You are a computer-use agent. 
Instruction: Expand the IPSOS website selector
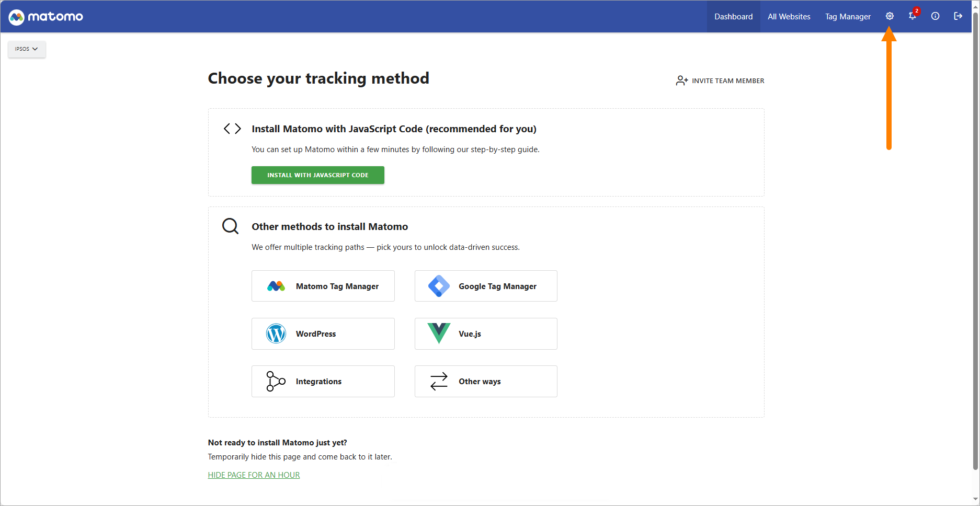[x=27, y=49]
